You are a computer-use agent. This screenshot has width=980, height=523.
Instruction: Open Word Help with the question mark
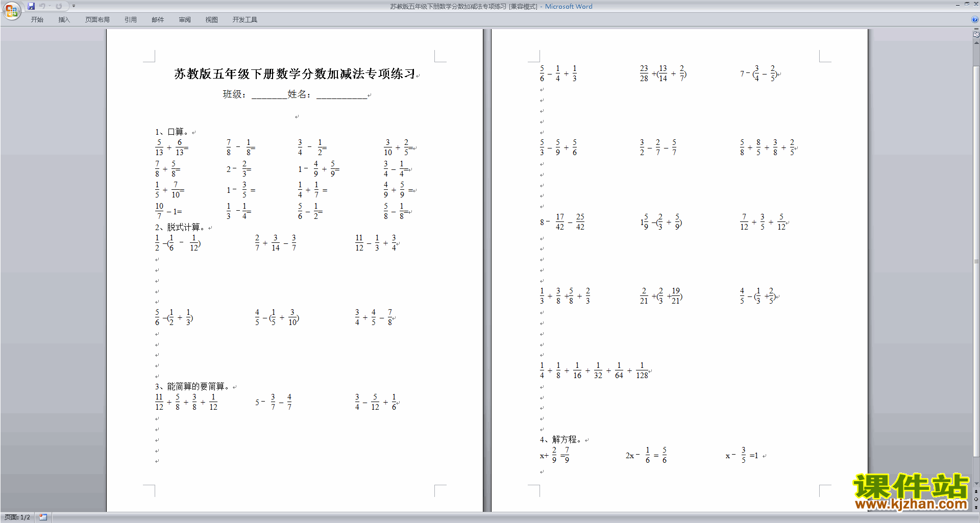pyautogui.click(x=975, y=19)
